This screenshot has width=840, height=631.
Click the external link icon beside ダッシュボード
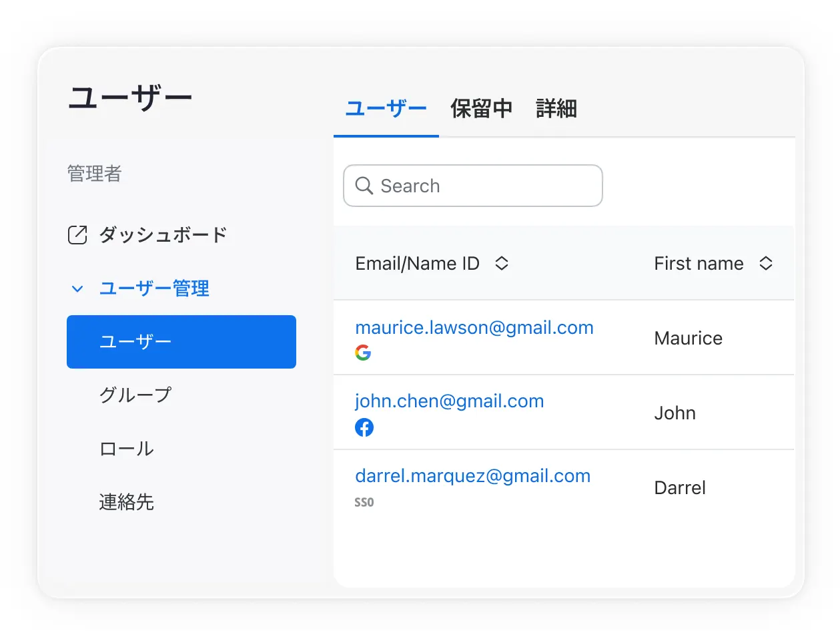point(77,234)
